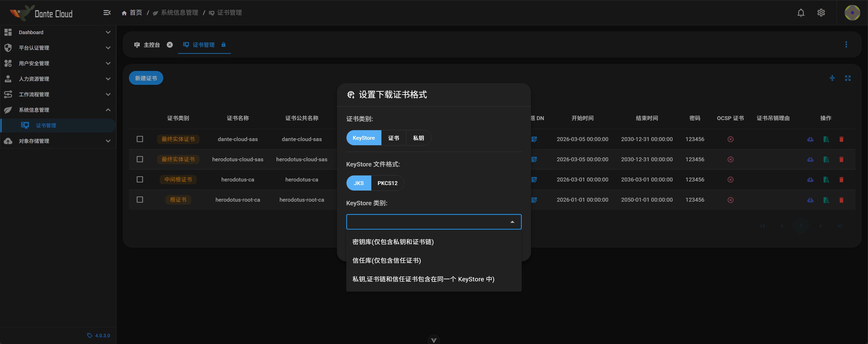Viewport: 868px width, 344px height.
Task: Toggle fullscreen view of the certificate table
Action: pos(848,78)
